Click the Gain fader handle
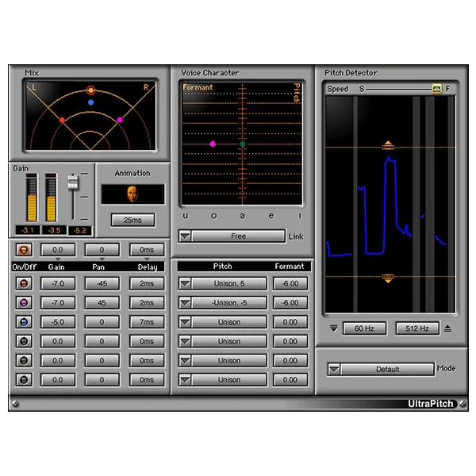Screen dimensions: 476x476 [72, 182]
